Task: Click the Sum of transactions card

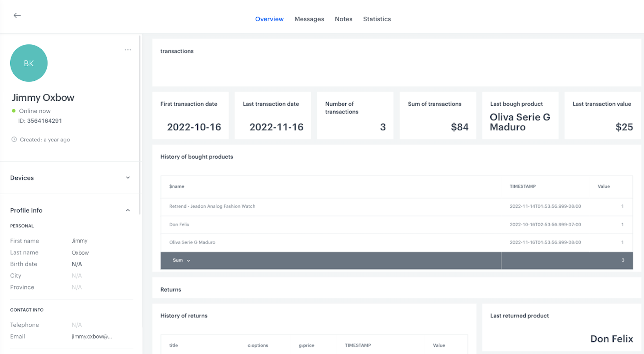Action: 438,115
